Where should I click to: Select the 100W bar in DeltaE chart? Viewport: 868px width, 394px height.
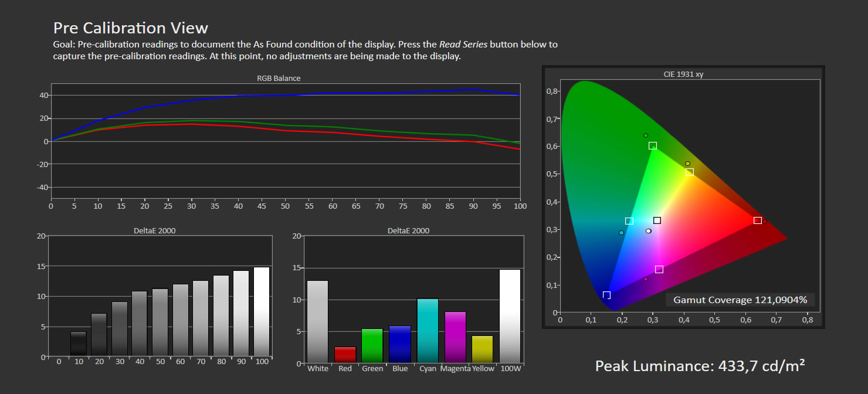[510, 316]
